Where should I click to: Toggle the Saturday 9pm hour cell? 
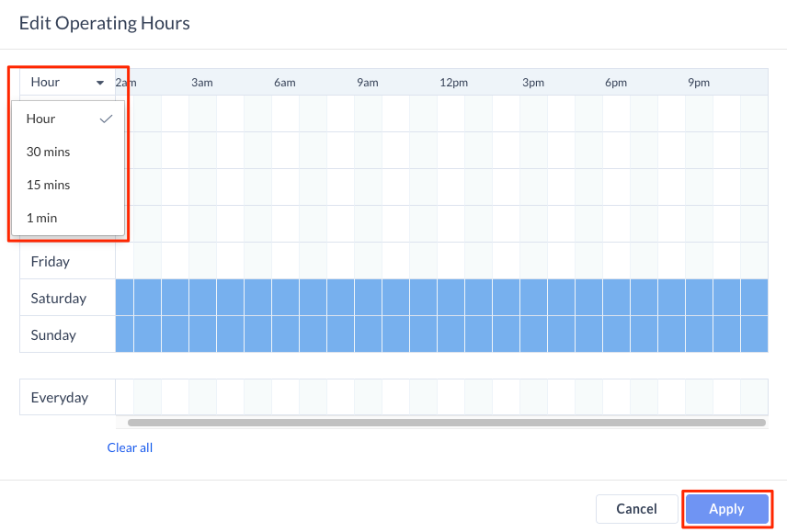pyautogui.click(x=699, y=298)
